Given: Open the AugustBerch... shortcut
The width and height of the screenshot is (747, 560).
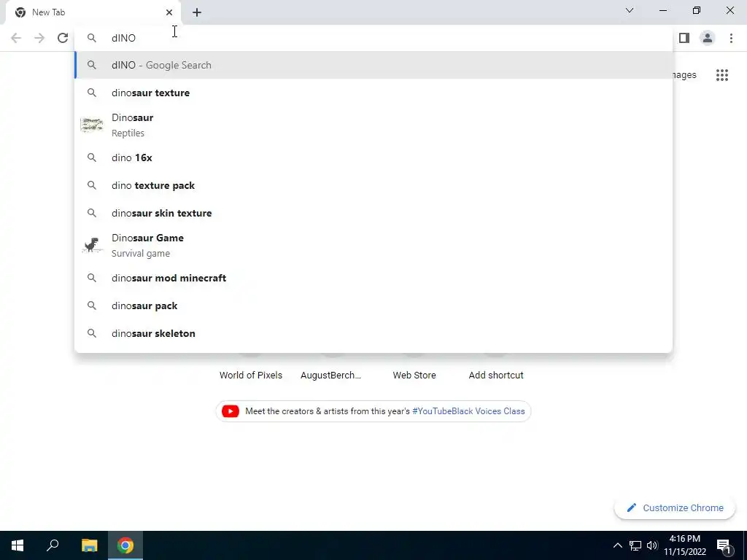Looking at the screenshot, I should 330,376.
